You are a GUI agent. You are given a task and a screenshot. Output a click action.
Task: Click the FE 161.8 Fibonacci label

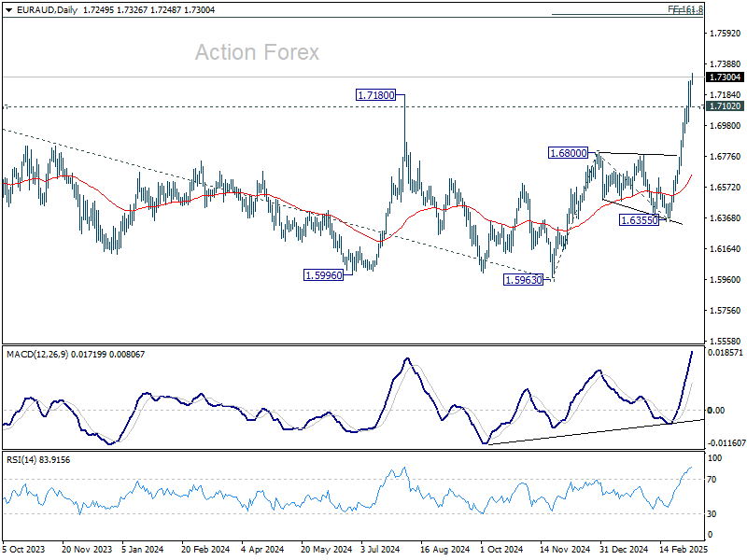[x=685, y=9]
